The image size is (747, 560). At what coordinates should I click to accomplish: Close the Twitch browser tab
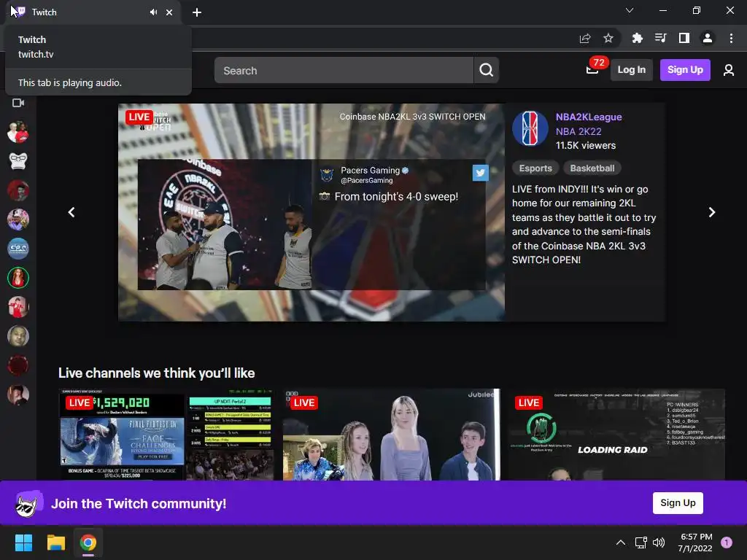(169, 12)
